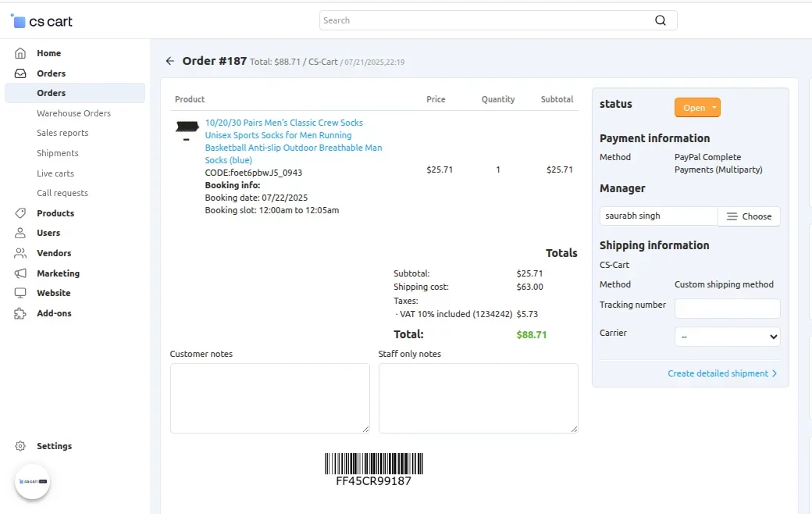The width and height of the screenshot is (812, 514).
Task: Click the CS-Cart logo
Action: click(x=42, y=21)
